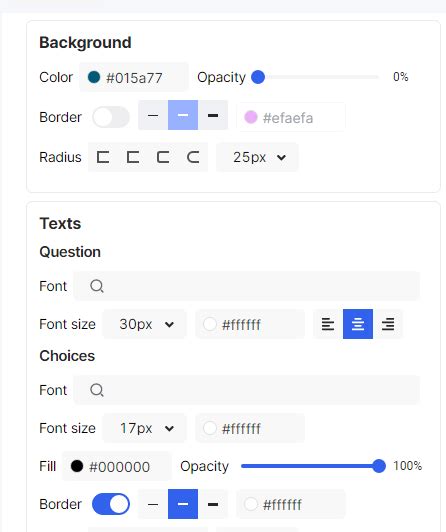Align question text to the center

358,324
